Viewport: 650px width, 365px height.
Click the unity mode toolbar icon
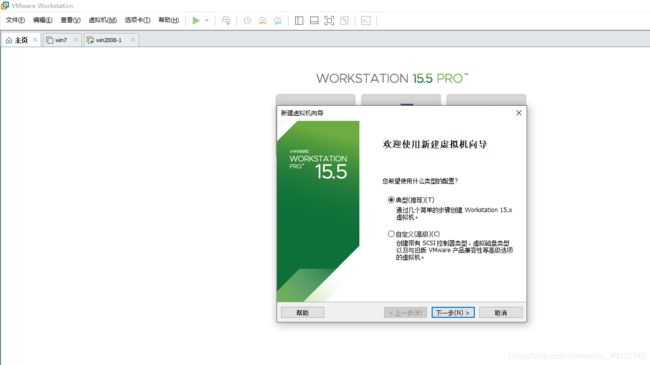click(x=344, y=20)
